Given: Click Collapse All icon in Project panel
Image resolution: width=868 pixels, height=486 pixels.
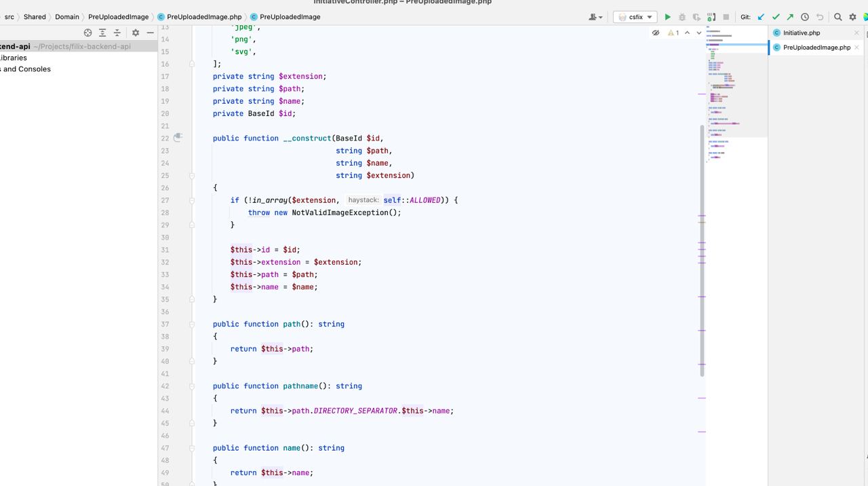Looking at the screenshot, I should pyautogui.click(x=117, y=33).
